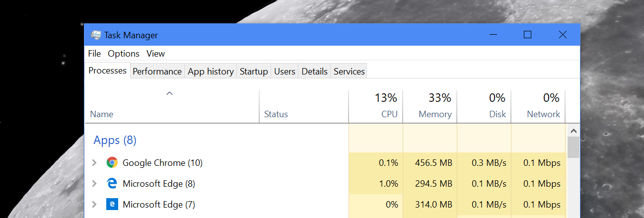This screenshot has width=644, height=218.
Task: Open the Options menu
Action: click(x=124, y=54)
